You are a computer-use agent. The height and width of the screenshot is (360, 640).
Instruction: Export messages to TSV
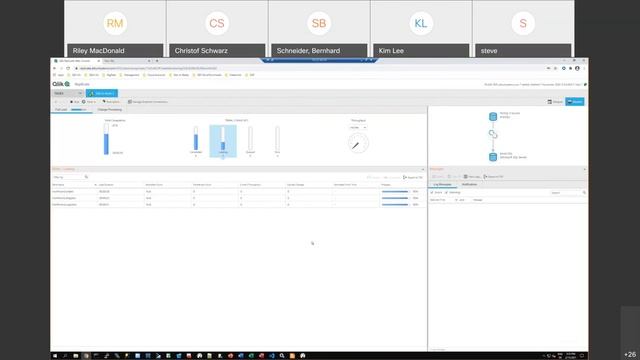(493, 177)
